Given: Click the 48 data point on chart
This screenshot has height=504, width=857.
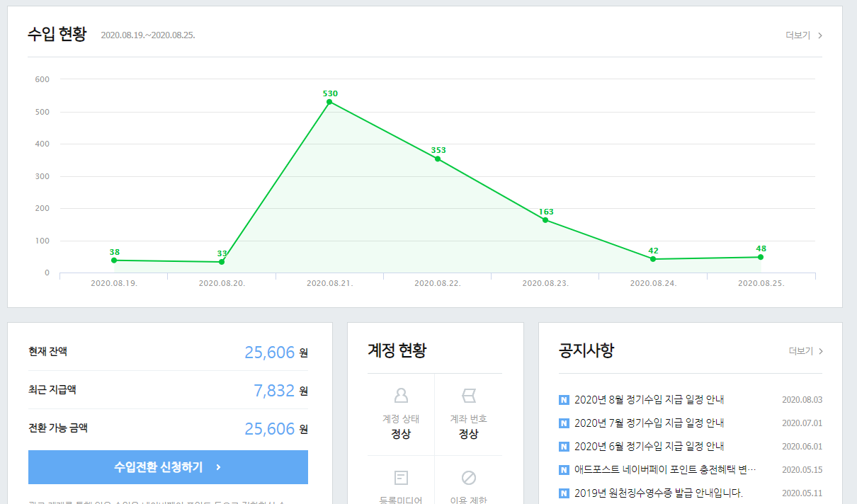Looking at the screenshot, I should (x=761, y=257).
